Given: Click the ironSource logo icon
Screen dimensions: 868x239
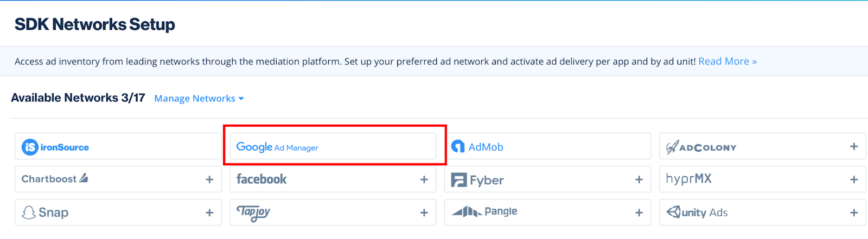Looking at the screenshot, I should (x=29, y=147).
